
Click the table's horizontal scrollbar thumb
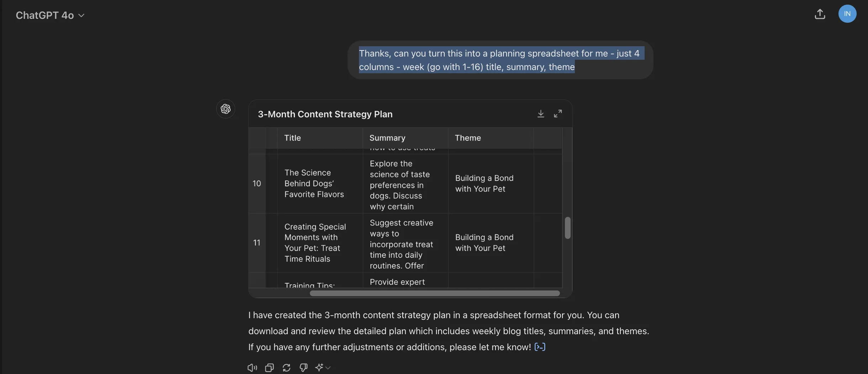(435, 293)
